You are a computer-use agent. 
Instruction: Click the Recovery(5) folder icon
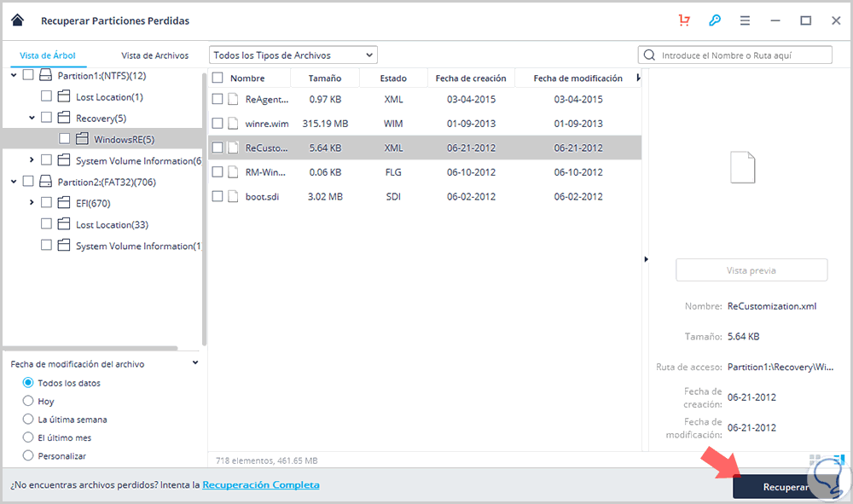[64, 118]
